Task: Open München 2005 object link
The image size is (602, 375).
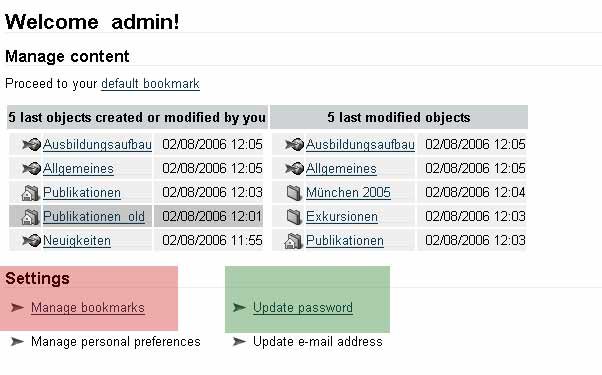Action: (x=348, y=193)
